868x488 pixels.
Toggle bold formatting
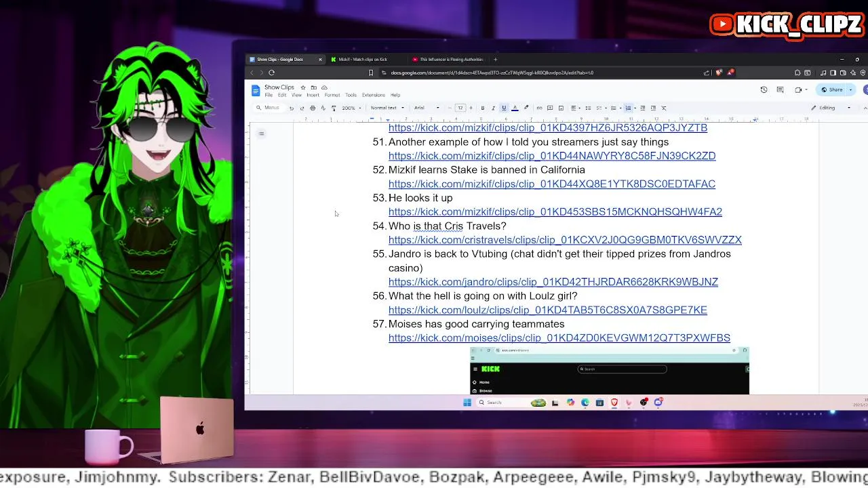[483, 108]
